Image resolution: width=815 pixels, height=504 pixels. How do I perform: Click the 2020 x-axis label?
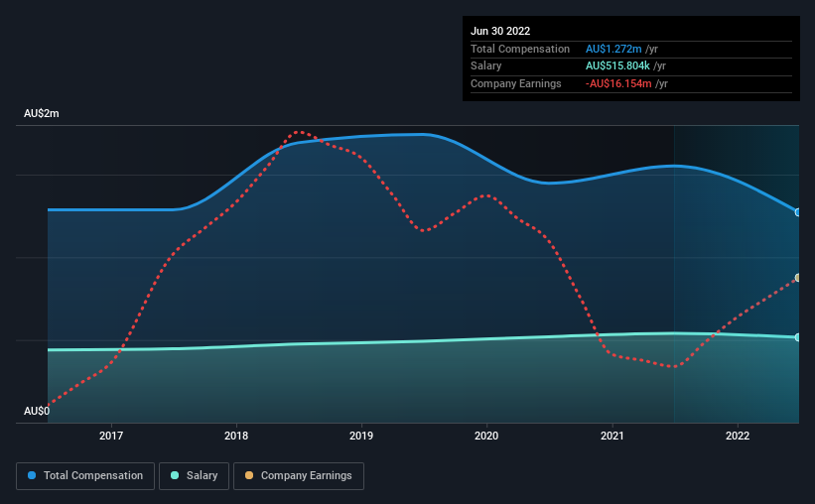486,436
